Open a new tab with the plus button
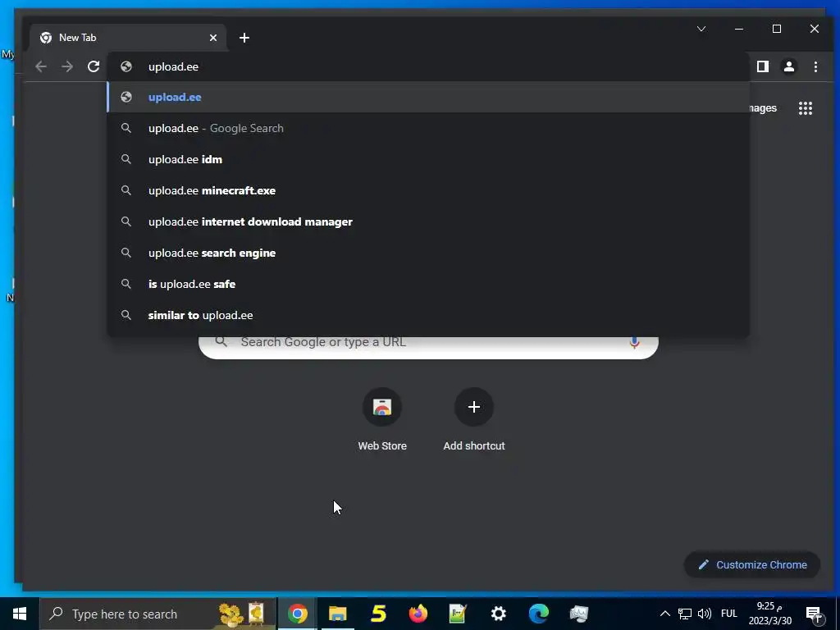 pyautogui.click(x=244, y=38)
